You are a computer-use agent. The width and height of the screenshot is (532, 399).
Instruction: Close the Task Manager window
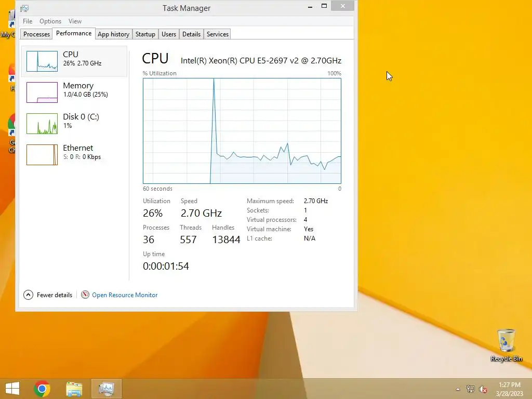point(343,6)
